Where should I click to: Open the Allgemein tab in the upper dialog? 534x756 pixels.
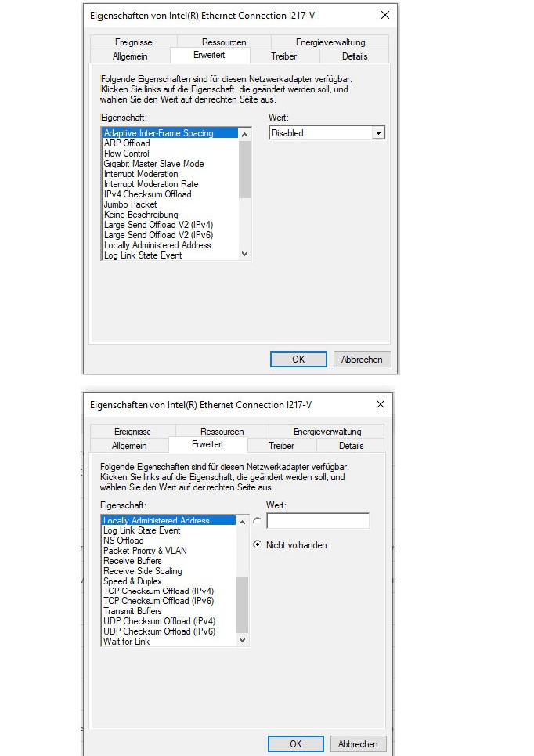(x=130, y=56)
